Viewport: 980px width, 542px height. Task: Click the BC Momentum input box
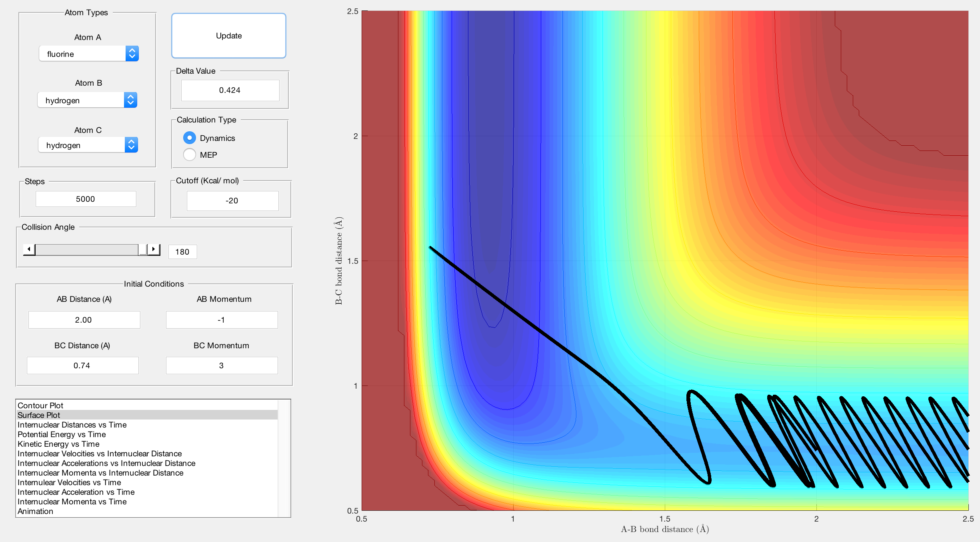click(x=222, y=365)
